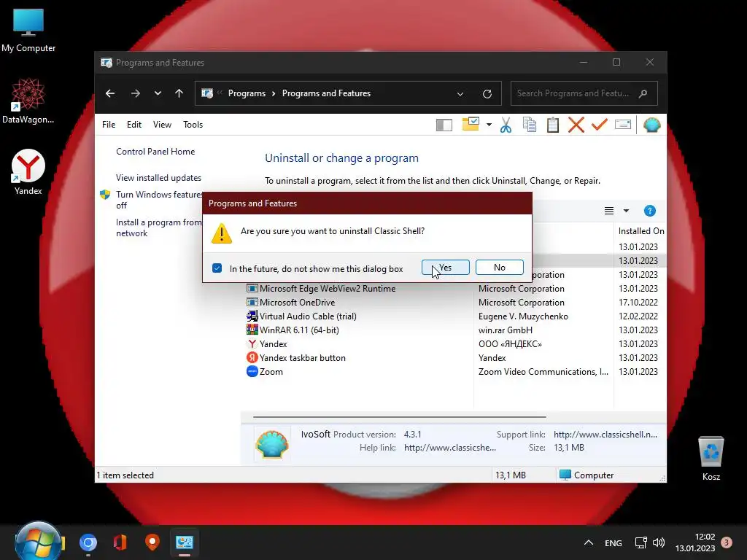Open the network tray icon
The height and width of the screenshot is (560, 747).
coord(640,542)
